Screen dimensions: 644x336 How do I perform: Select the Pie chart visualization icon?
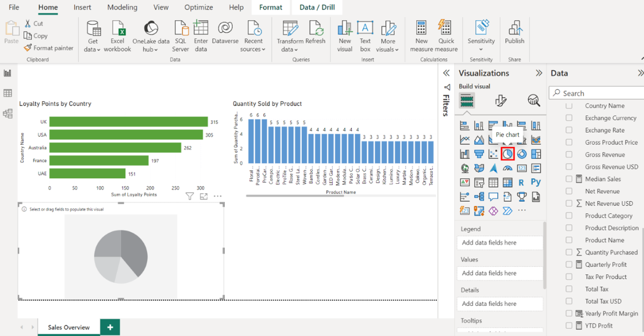[507, 154]
